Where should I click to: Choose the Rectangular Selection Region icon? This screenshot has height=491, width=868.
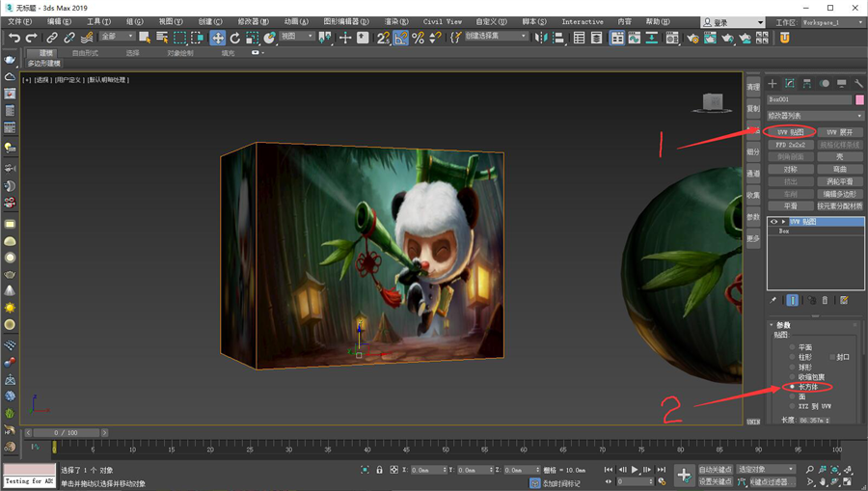tap(180, 38)
